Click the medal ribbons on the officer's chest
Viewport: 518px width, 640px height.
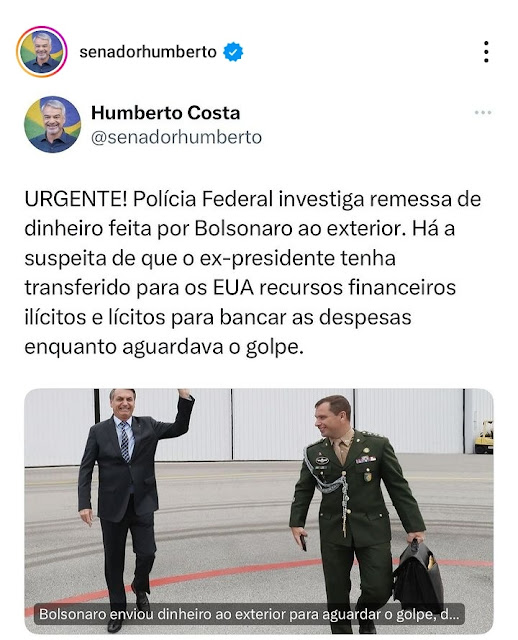365,460
